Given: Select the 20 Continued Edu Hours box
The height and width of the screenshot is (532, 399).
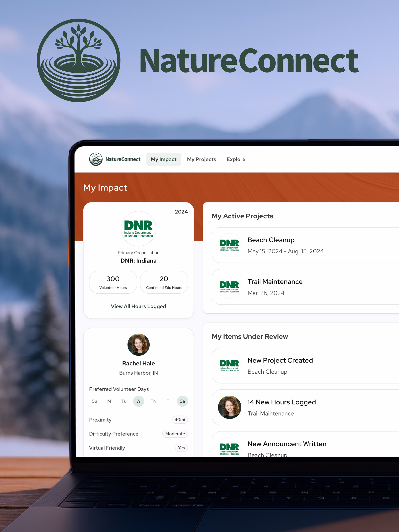Looking at the screenshot, I should pos(164,282).
